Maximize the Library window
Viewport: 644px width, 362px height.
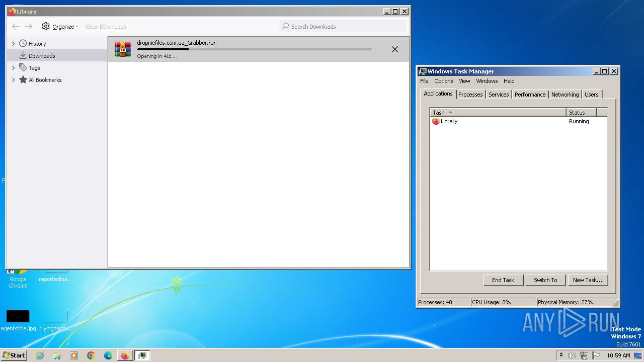click(395, 12)
